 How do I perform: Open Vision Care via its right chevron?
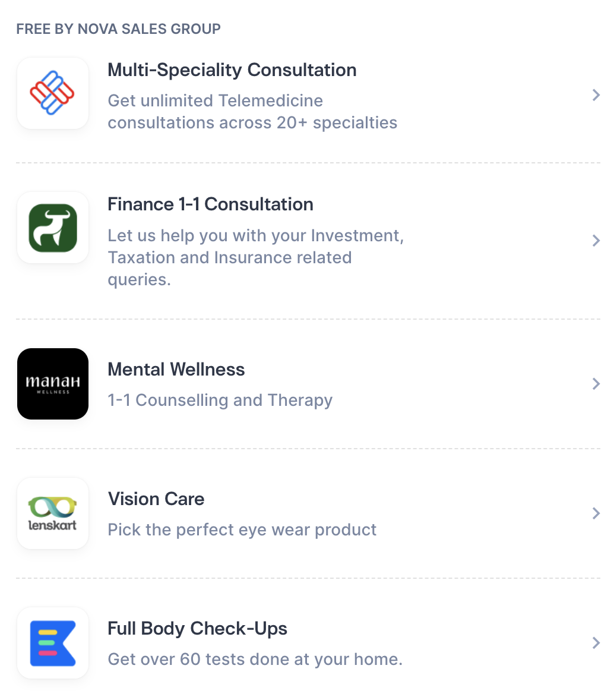pyautogui.click(x=596, y=513)
